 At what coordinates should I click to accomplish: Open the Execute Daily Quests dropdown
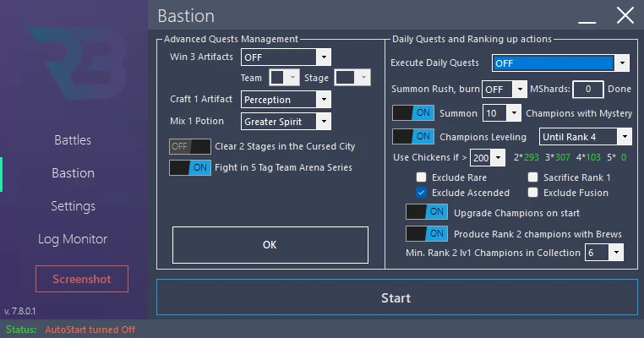pyautogui.click(x=560, y=63)
